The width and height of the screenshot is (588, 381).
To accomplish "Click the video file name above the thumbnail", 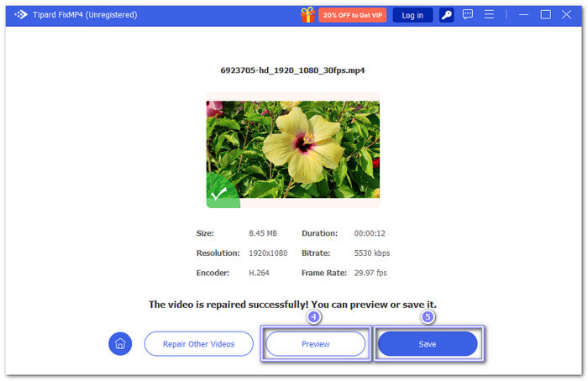I will point(293,73).
